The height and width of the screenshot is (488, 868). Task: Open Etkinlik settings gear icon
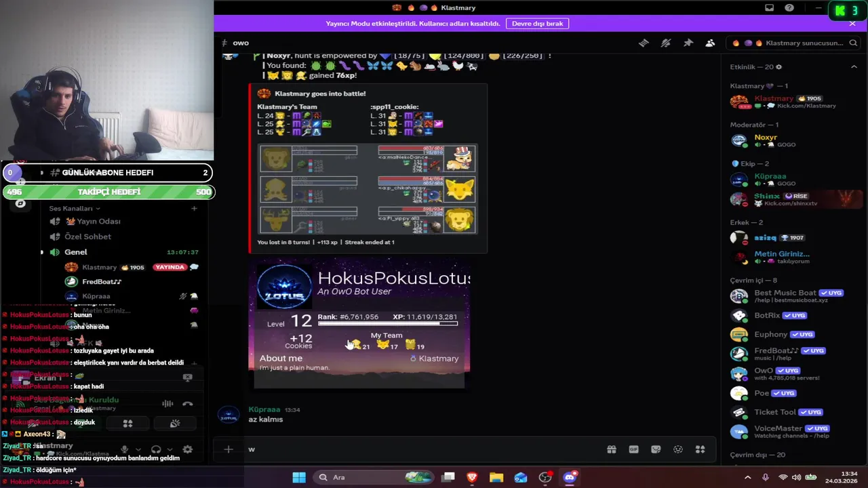pyautogui.click(x=778, y=67)
